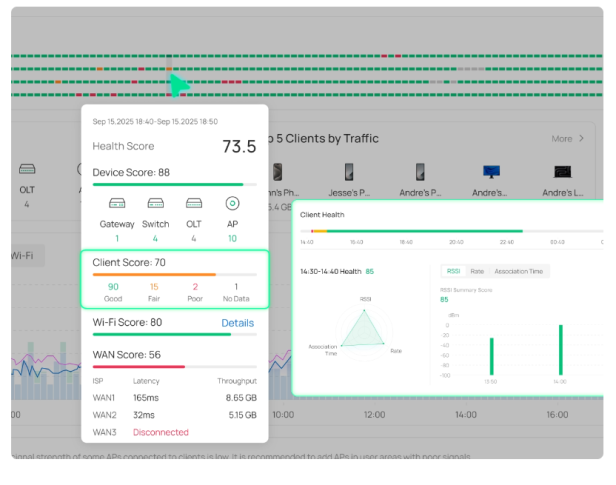The height and width of the screenshot is (485, 616).
Task: Switch to the Association Time tab
Action: [x=519, y=271]
